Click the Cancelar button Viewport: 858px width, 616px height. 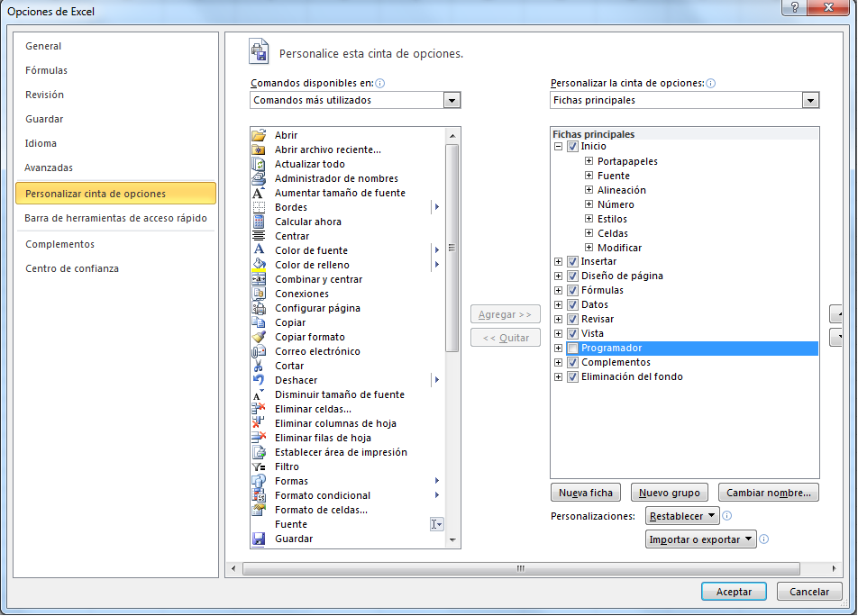[x=808, y=592]
